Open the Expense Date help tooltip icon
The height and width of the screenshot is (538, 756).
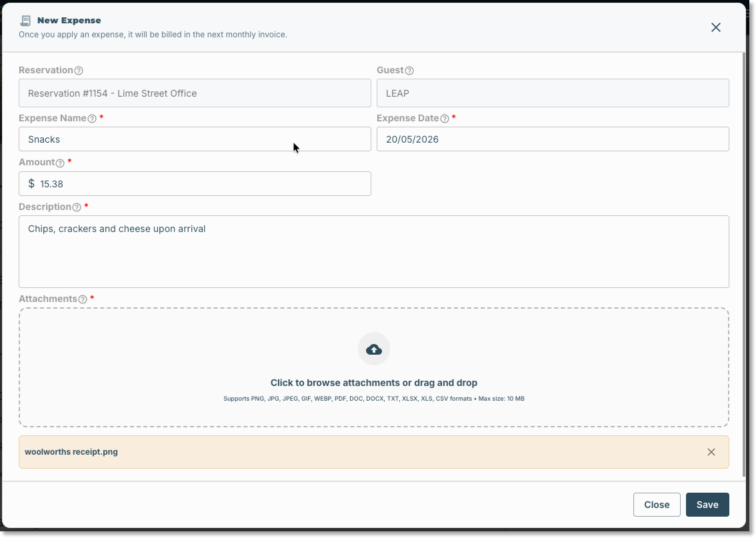coord(445,119)
